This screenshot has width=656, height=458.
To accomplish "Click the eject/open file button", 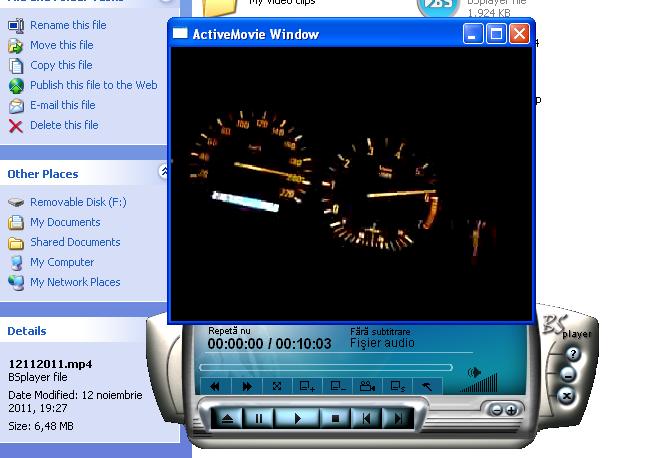I will [227, 418].
